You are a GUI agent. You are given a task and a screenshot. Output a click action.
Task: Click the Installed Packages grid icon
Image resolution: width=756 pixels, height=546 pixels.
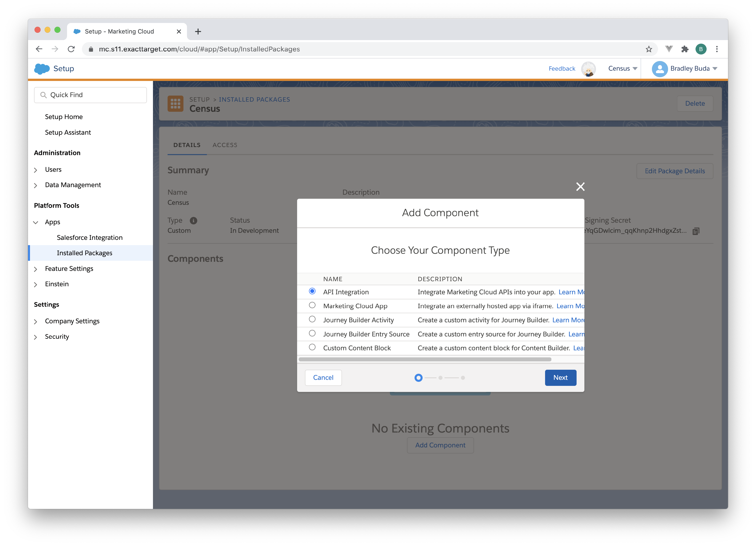[175, 104]
